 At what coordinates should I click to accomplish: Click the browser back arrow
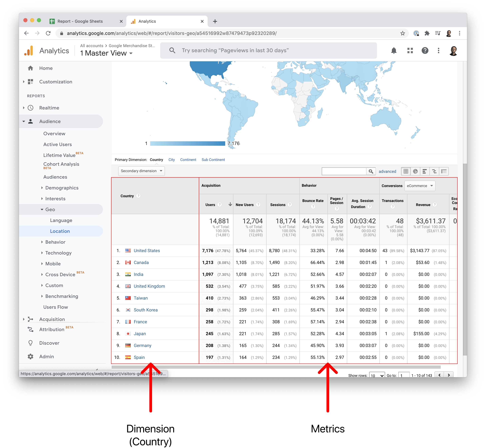pyautogui.click(x=26, y=33)
